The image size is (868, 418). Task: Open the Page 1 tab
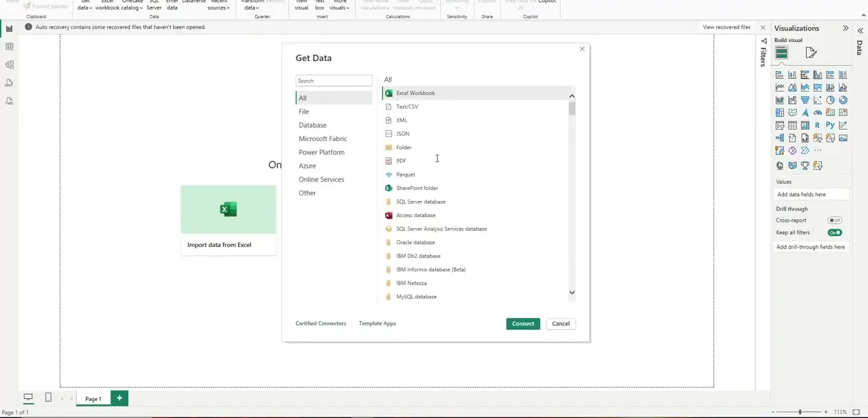tap(94, 398)
